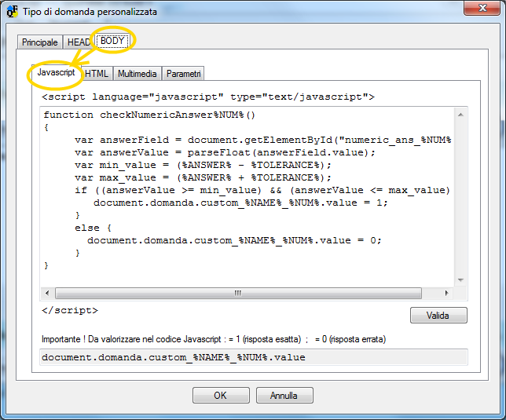This screenshot has height=420, width=506.
Task: Click the vertical scrollbar up arrow
Action: tap(461, 114)
